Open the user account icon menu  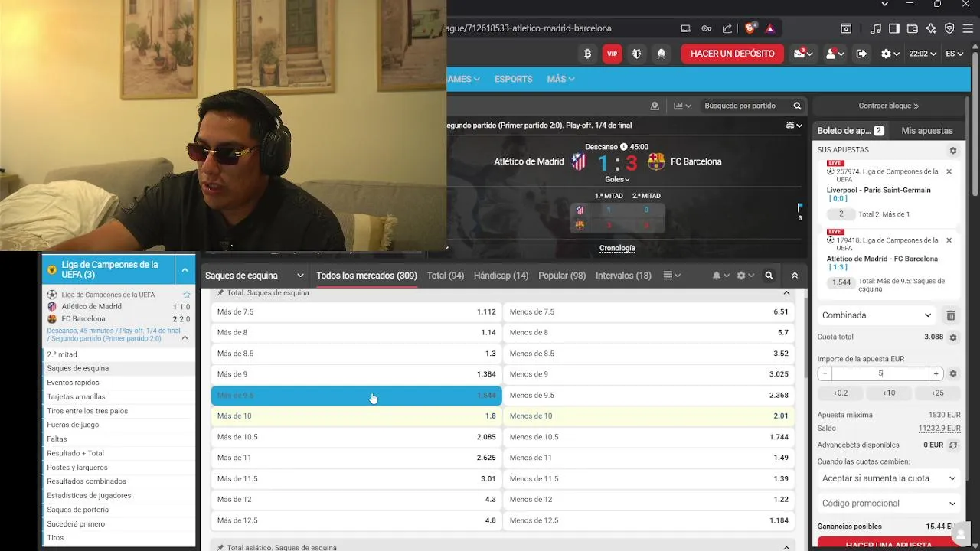pyautogui.click(x=834, y=54)
